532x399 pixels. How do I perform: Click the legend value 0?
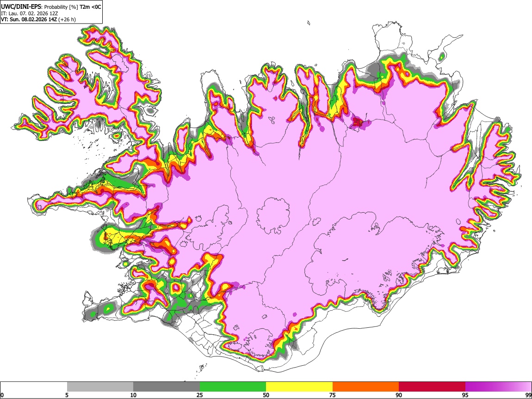click(2, 395)
